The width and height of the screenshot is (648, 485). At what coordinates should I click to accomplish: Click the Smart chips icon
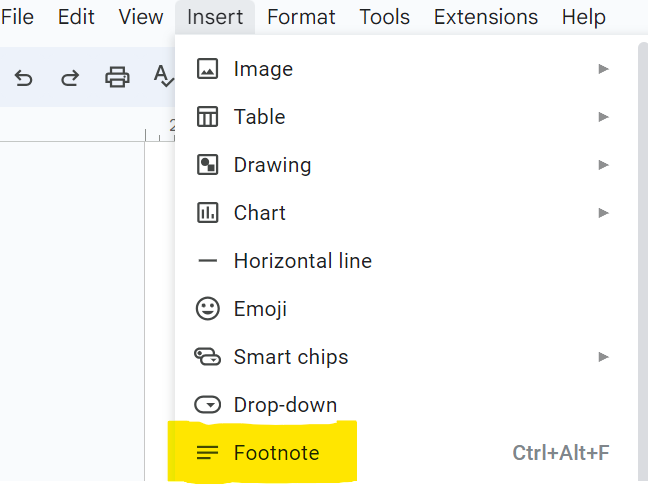coord(207,357)
